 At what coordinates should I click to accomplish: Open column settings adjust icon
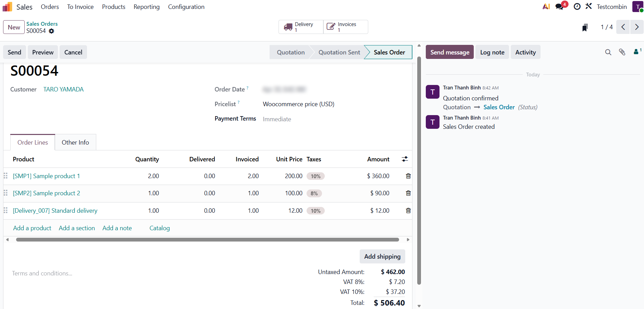point(405,159)
